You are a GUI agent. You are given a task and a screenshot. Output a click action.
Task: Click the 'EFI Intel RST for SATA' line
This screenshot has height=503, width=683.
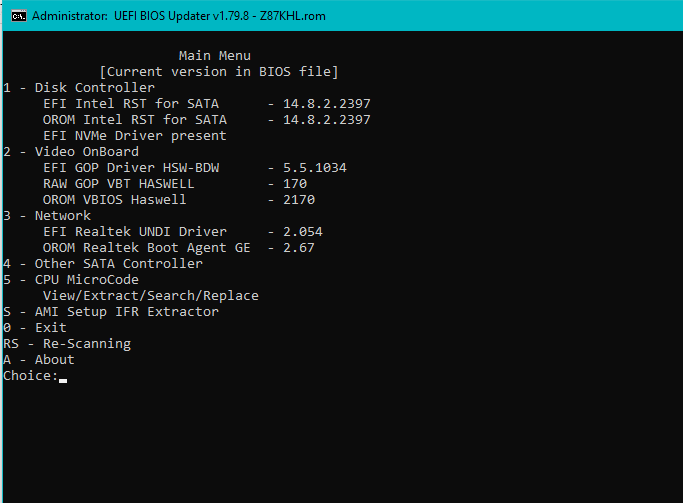pyautogui.click(x=206, y=104)
